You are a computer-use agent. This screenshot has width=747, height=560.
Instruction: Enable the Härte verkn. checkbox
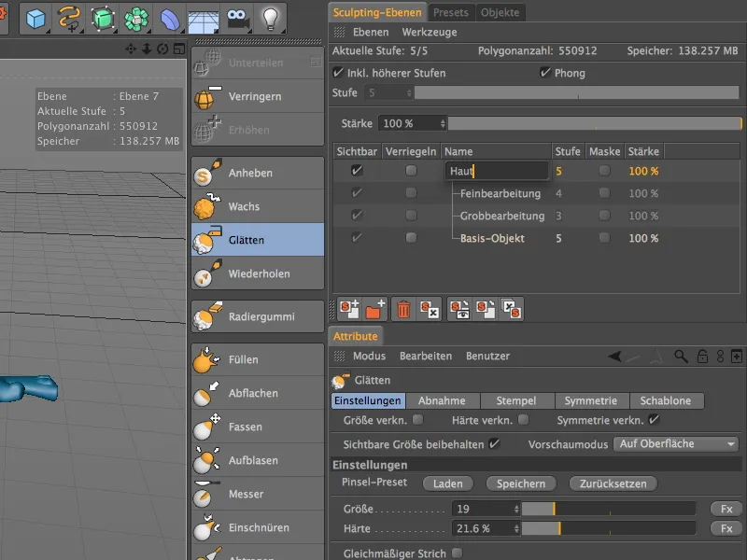coord(523,419)
